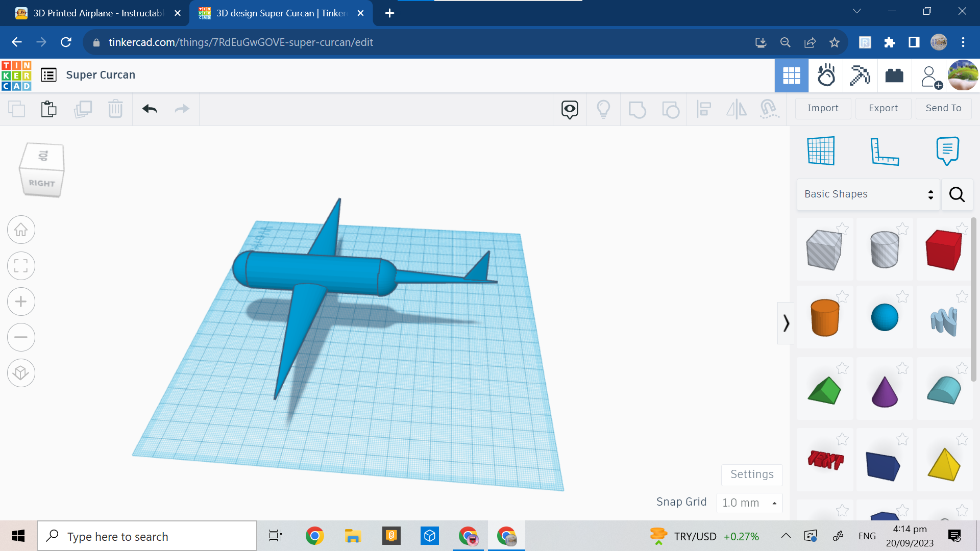Select the Ruler tool
This screenshot has height=551, width=980.
[884, 151]
